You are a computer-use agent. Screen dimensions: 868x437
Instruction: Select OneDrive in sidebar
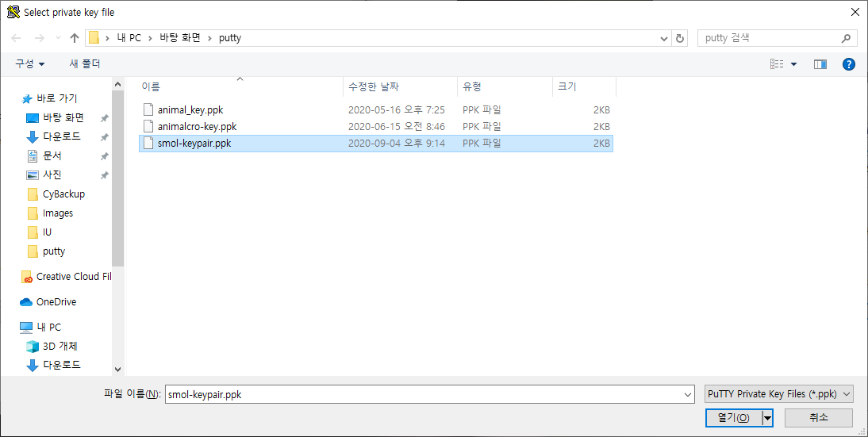point(56,302)
